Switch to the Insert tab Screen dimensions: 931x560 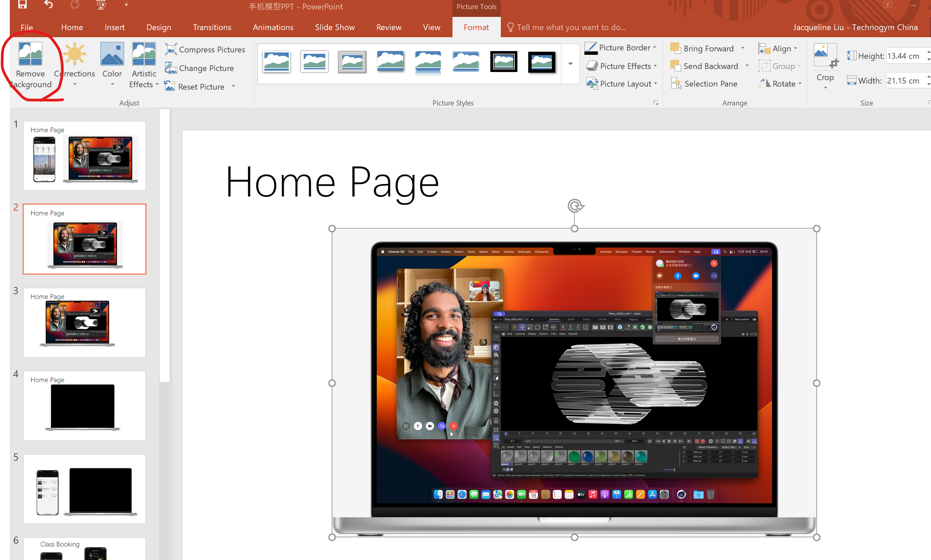(x=114, y=27)
